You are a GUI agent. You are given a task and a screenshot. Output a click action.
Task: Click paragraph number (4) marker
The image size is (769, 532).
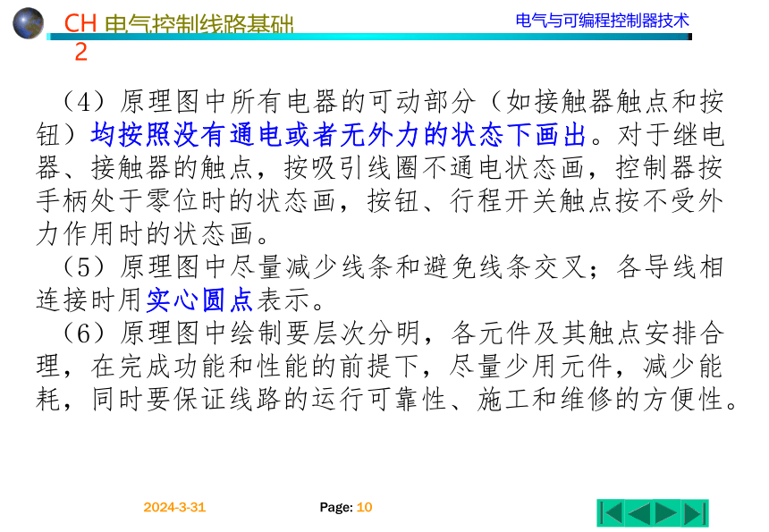(x=84, y=102)
